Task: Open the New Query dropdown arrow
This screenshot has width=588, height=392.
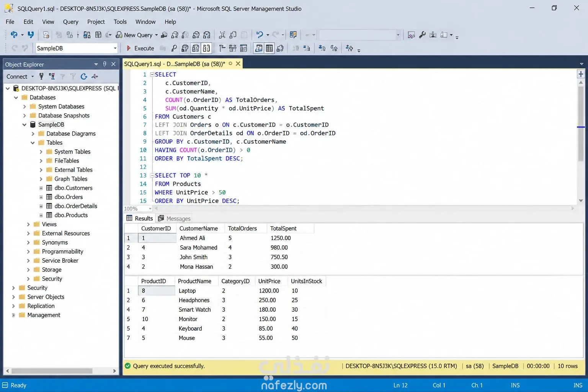Action: tap(156, 35)
